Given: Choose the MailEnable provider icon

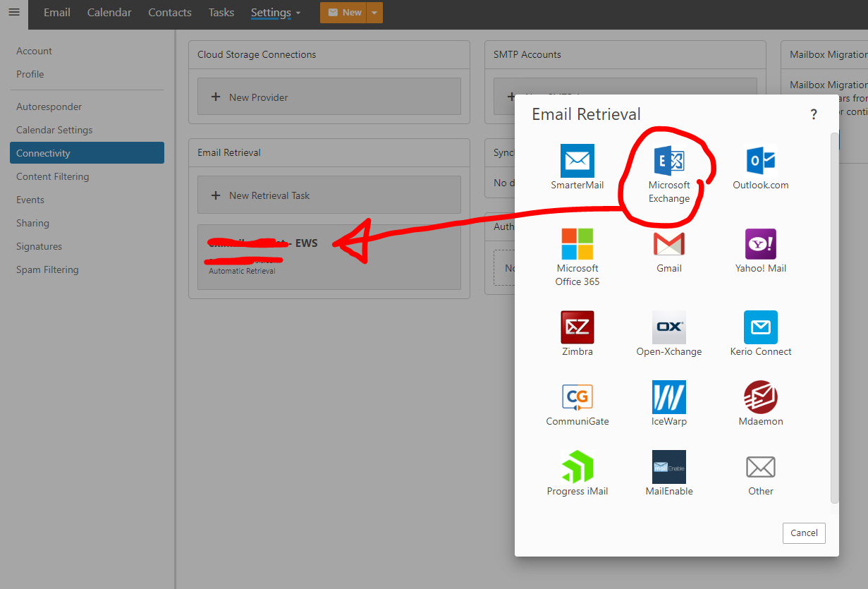Looking at the screenshot, I should coord(669,467).
